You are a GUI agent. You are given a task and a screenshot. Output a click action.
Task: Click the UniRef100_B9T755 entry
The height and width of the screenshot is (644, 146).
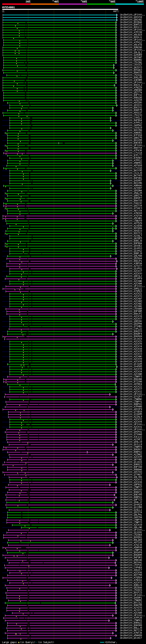point(131,575)
